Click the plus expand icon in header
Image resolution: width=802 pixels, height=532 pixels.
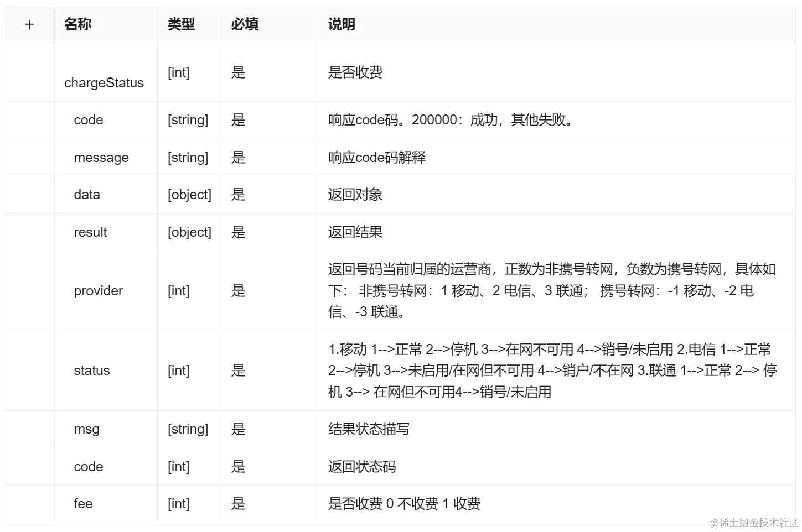coord(29,24)
